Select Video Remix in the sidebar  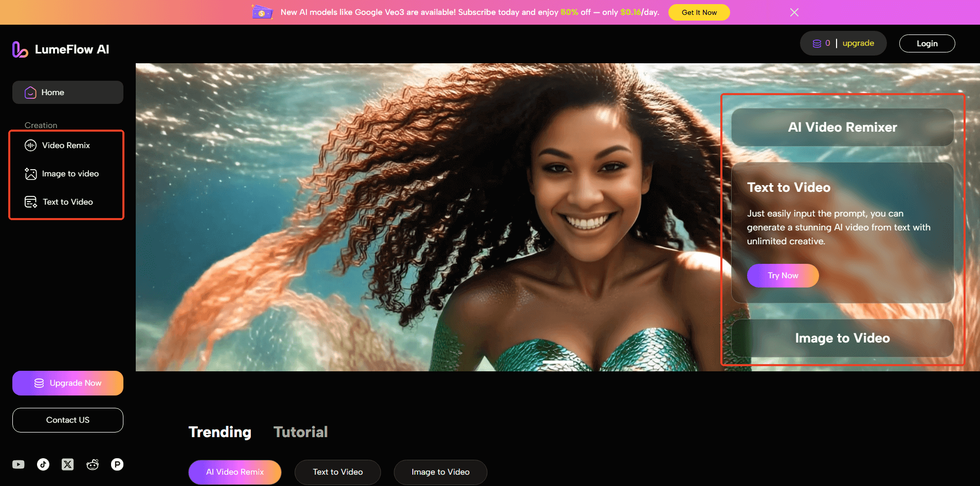click(x=66, y=146)
